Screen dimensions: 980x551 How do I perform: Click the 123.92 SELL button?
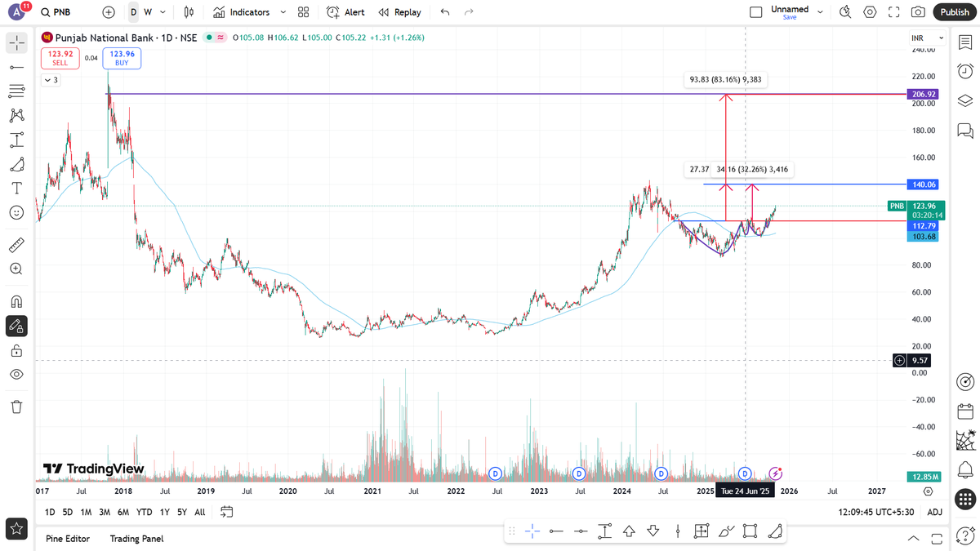pyautogui.click(x=62, y=58)
